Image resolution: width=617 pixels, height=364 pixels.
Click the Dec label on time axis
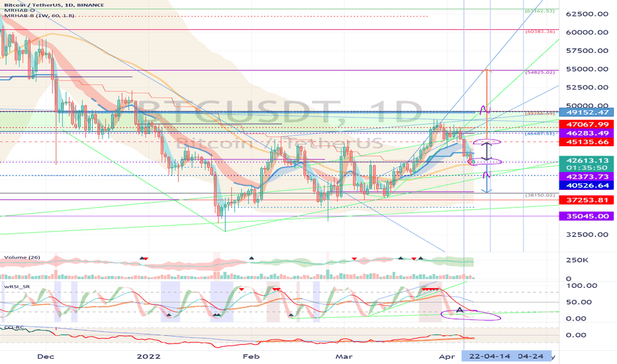46,357
